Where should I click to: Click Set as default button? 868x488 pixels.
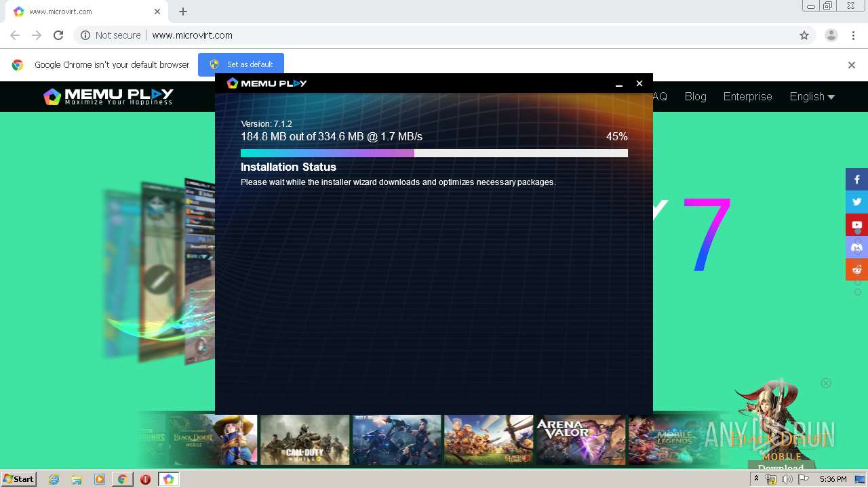(241, 64)
